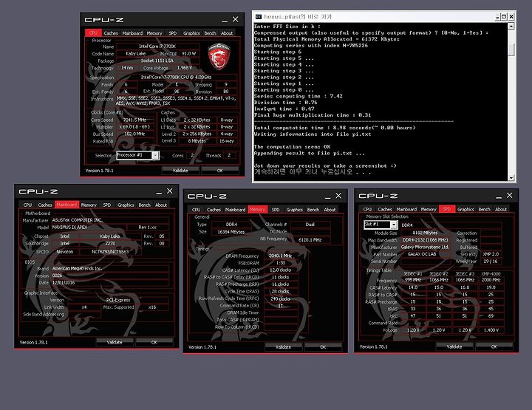Viewport: 532px width, 410px height.
Task: Open Graphics tab in top CPU-Z window
Action: (191, 33)
